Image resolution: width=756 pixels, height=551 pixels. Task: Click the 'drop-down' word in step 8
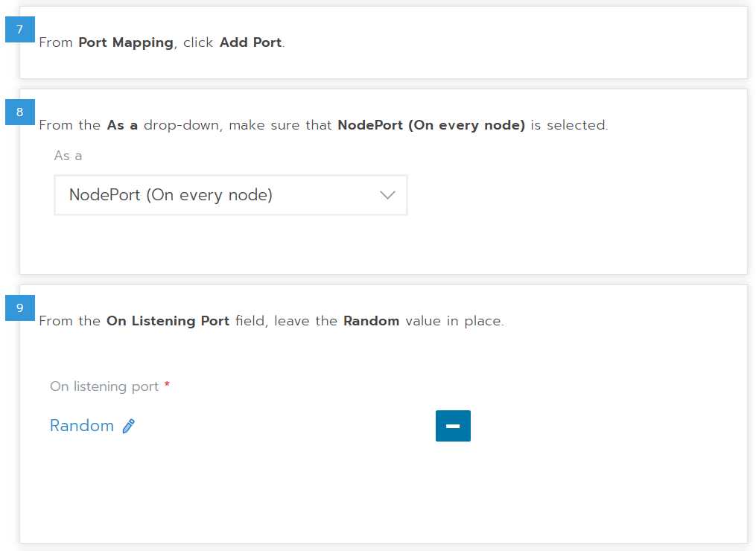[182, 125]
